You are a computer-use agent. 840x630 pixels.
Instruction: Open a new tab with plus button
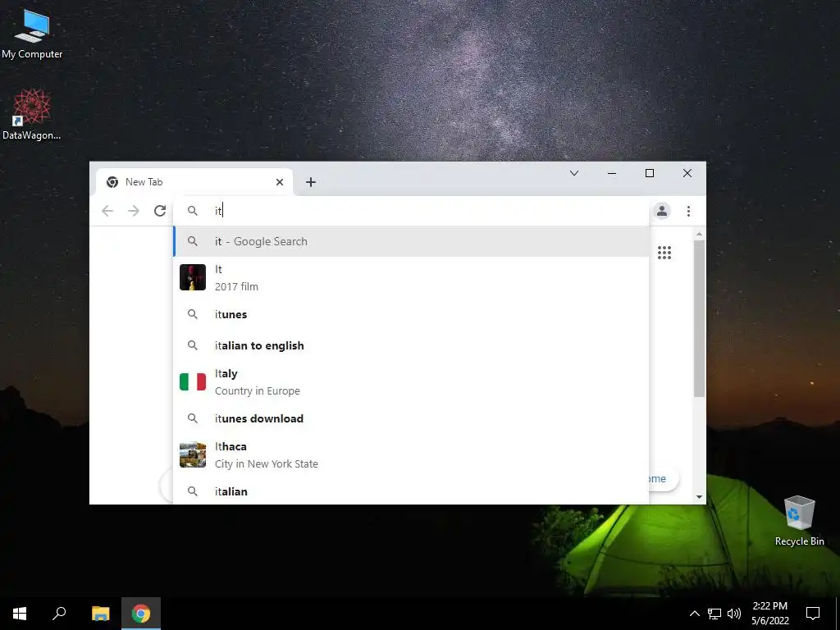[x=311, y=182]
